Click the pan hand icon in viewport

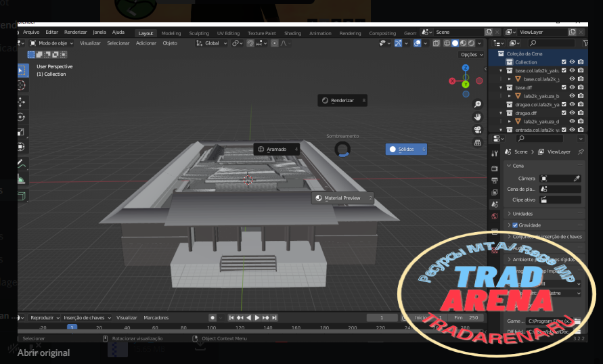tap(477, 117)
